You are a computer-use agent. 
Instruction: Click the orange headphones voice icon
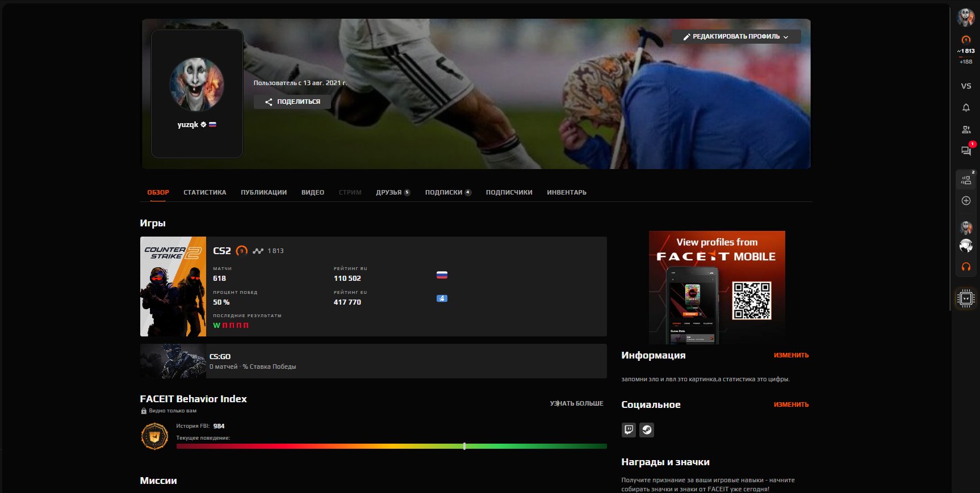tap(966, 267)
